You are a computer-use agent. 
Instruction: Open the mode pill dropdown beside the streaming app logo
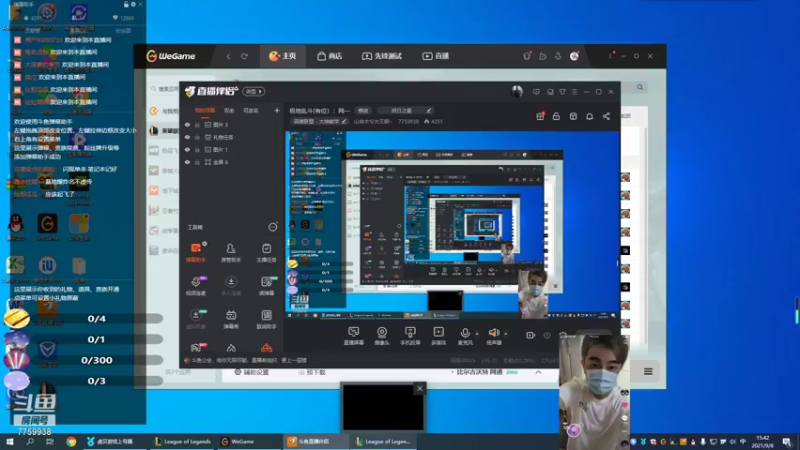254,92
